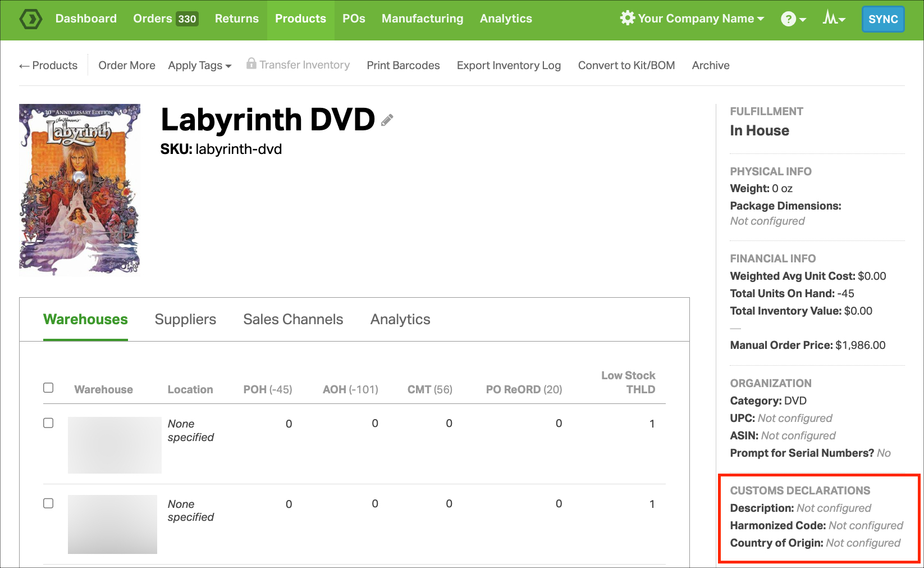This screenshot has width=924, height=568.
Task: Click Weight: 0 oz
Action: (761, 188)
